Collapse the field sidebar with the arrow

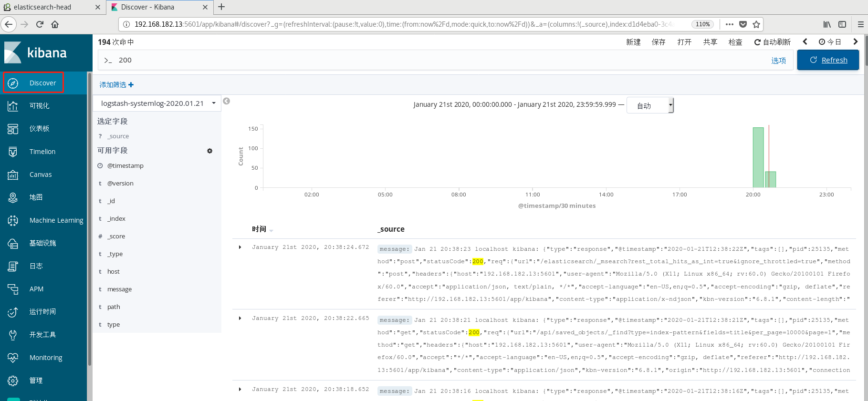tap(227, 101)
